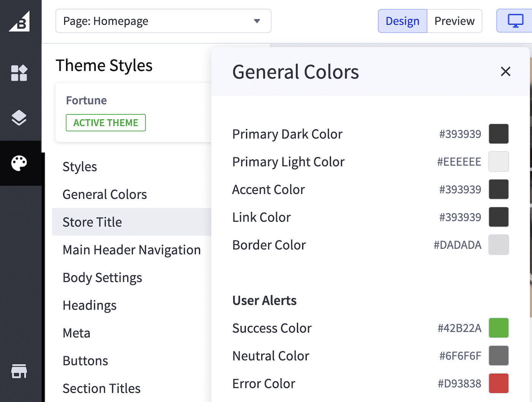Open the Buttons style settings

(85, 361)
